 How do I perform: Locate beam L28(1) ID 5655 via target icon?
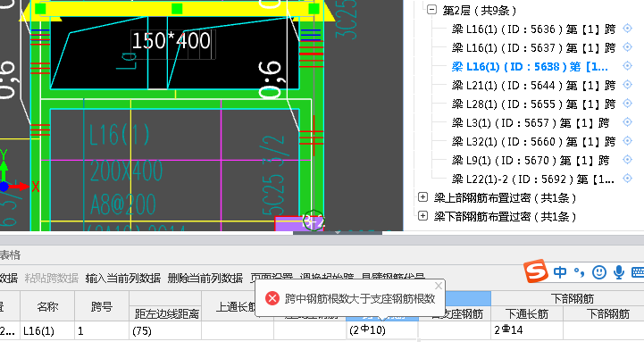pos(627,104)
